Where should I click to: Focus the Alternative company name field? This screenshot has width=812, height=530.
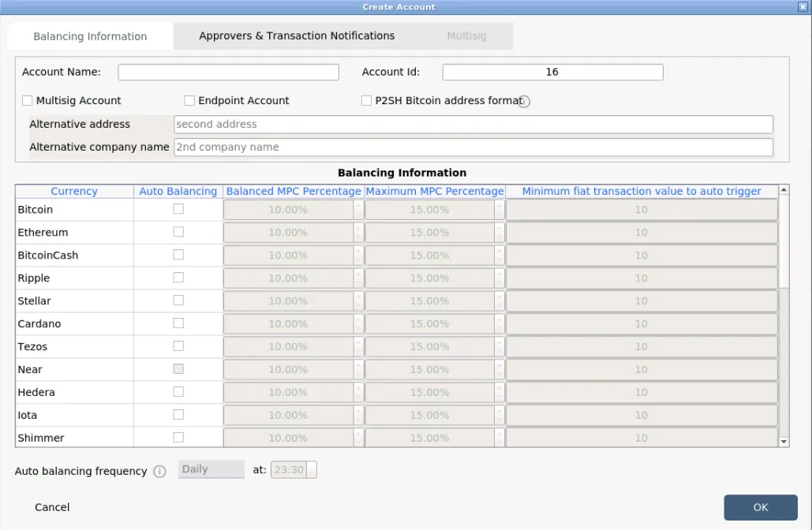473,147
